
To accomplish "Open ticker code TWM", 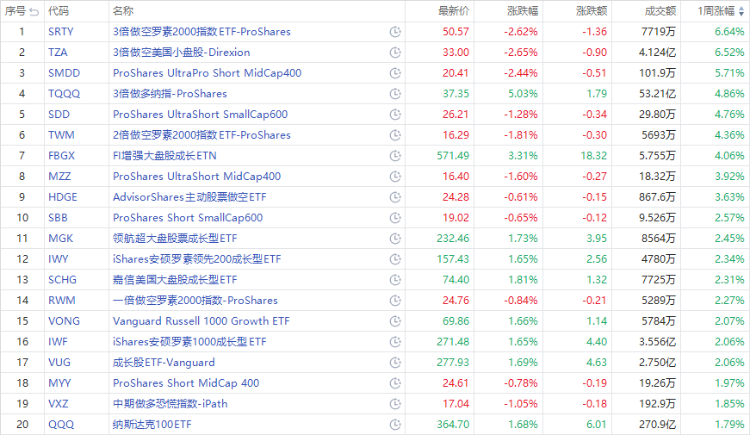I will click(x=61, y=134).
